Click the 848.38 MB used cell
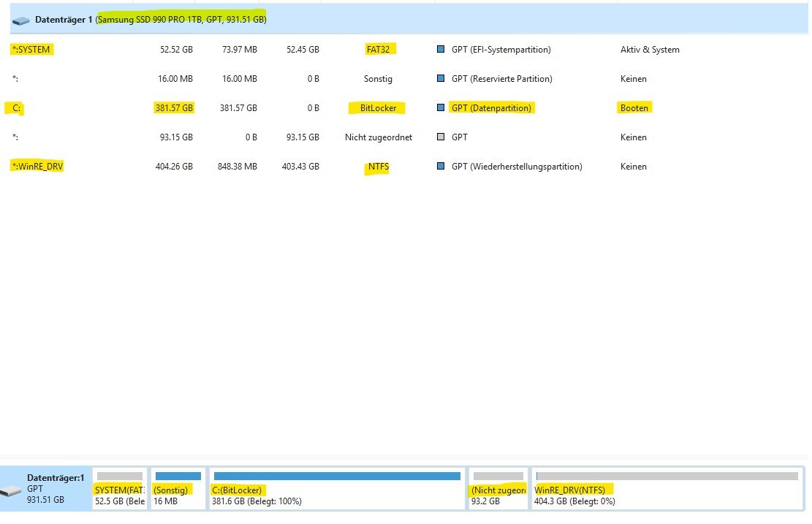The image size is (812, 524). click(238, 166)
